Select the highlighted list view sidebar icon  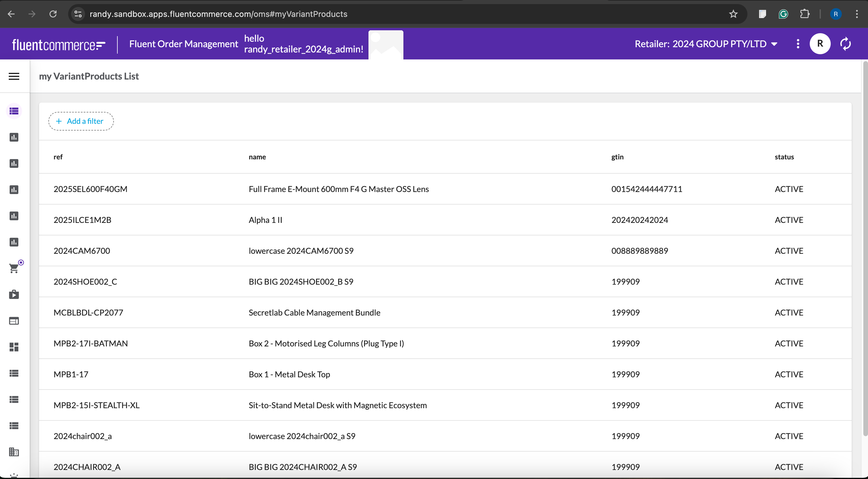click(14, 111)
